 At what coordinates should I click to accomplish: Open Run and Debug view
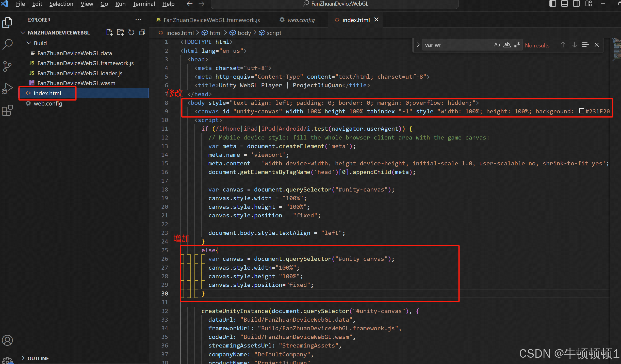point(8,89)
